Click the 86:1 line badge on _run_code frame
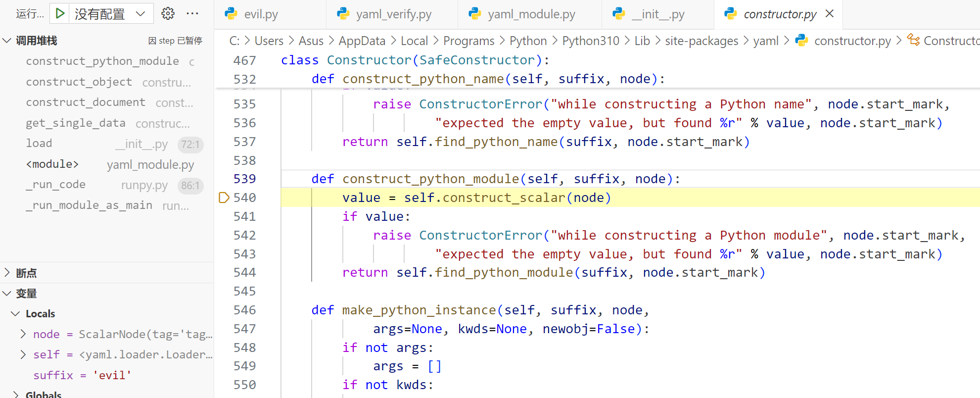This screenshot has width=980, height=398. click(190, 186)
